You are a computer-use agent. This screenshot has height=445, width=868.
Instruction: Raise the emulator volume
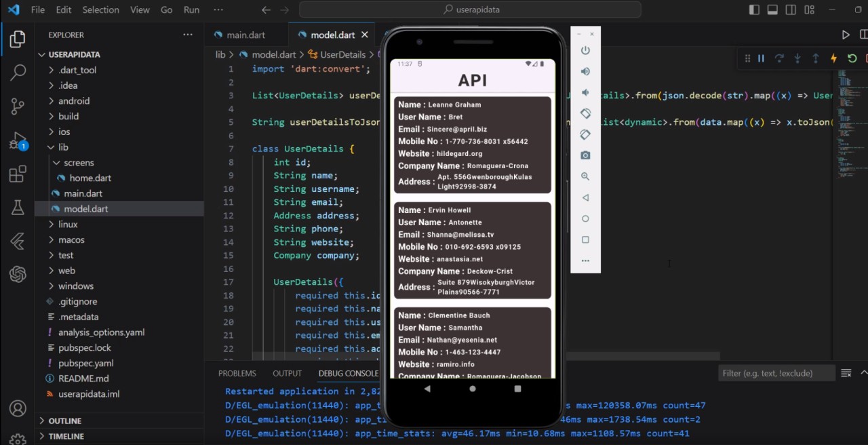pos(585,71)
